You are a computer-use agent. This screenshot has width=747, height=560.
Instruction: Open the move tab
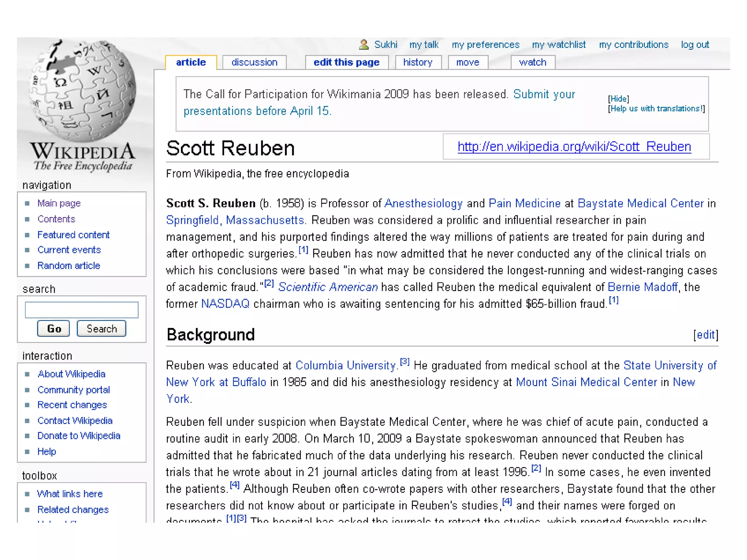point(468,62)
